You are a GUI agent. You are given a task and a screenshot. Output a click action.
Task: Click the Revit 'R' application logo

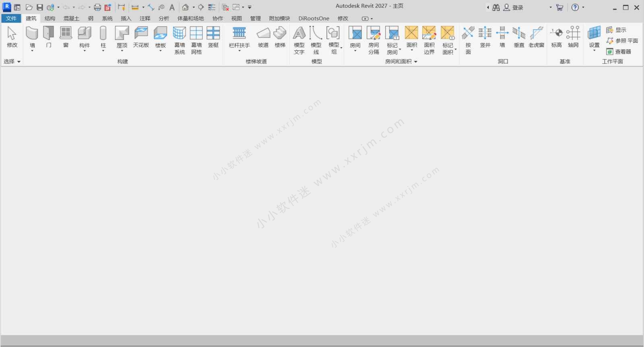click(x=7, y=7)
